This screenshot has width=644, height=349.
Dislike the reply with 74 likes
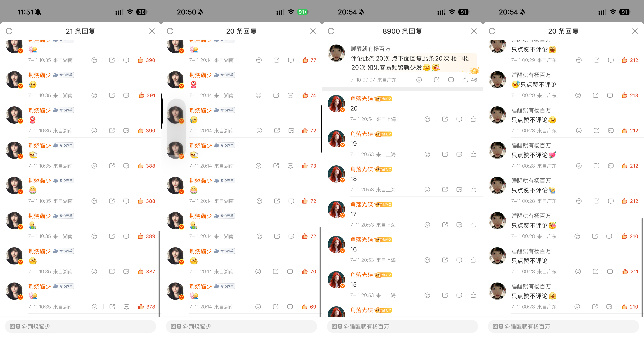259,95
